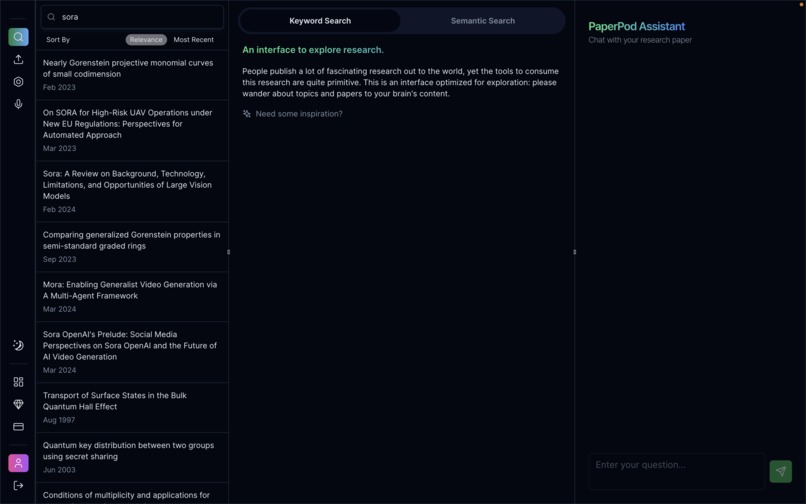Image resolution: width=806 pixels, height=504 pixels.
Task: Open 'Nearly Gorenstein projective monomial curves' paper
Action: [132, 75]
